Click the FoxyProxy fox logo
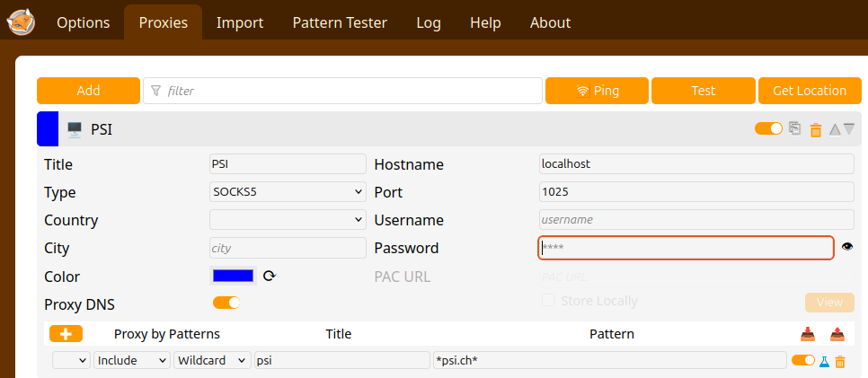The image size is (868, 378). pos(22,22)
